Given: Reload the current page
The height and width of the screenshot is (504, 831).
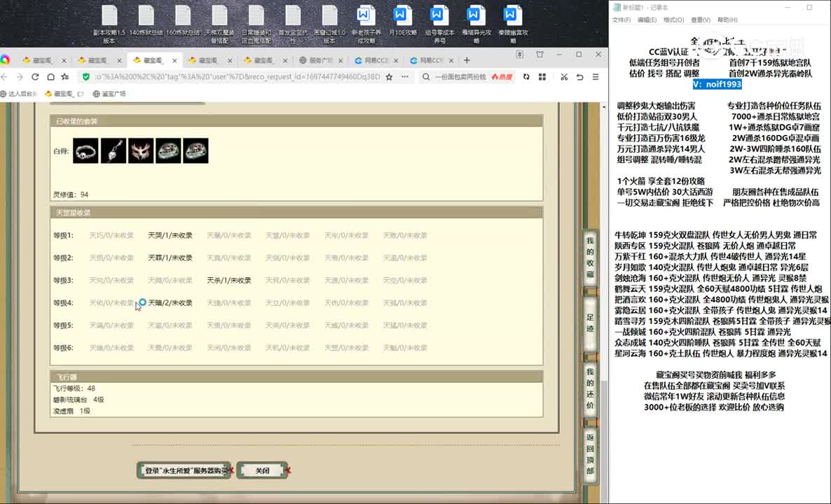Looking at the screenshot, I should pyautogui.click(x=35, y=77).
